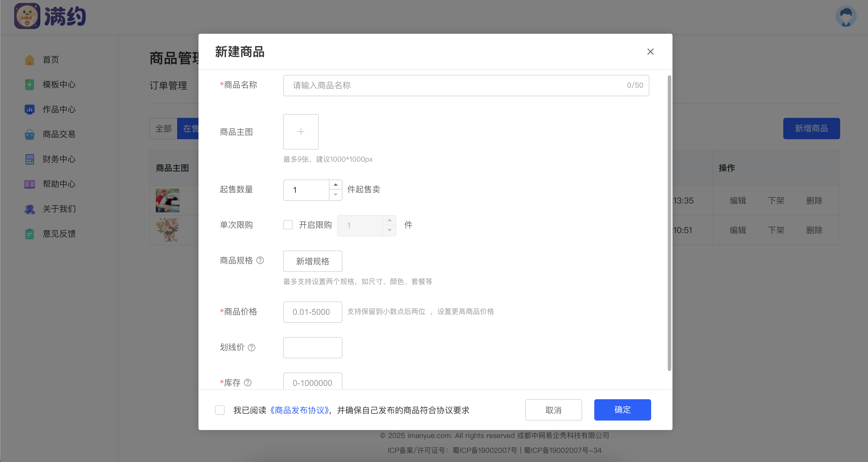Click the help icon beside 库存
This screenshot has width=868, height=462.
(x=248, y=383)
